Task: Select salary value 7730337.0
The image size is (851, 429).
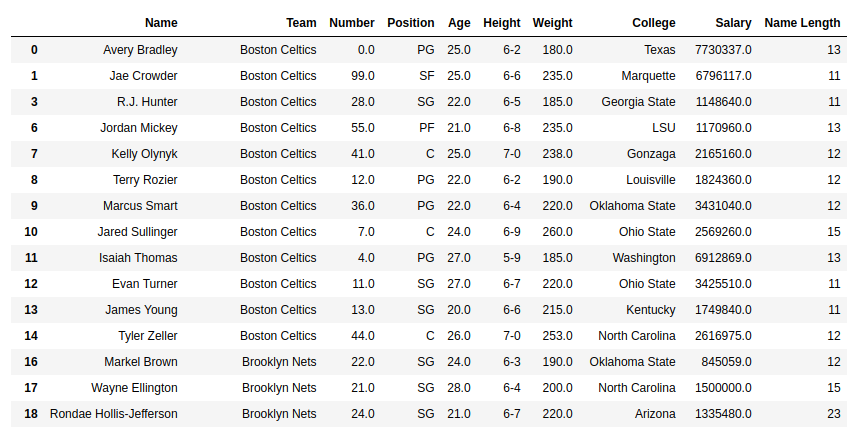Action: tap(723, 50)
